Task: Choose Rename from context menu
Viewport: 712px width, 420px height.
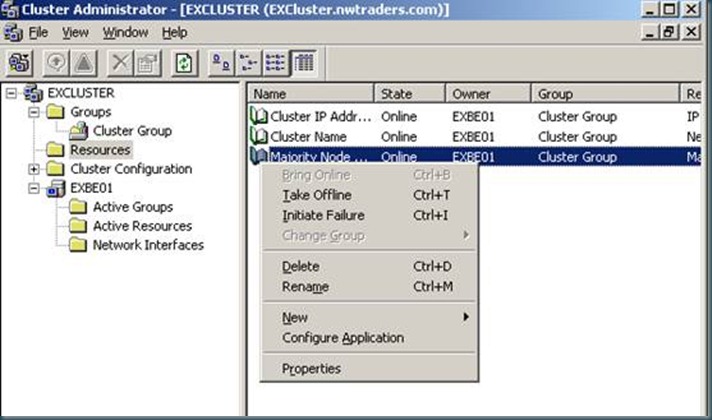Action: tap(369, 287)
